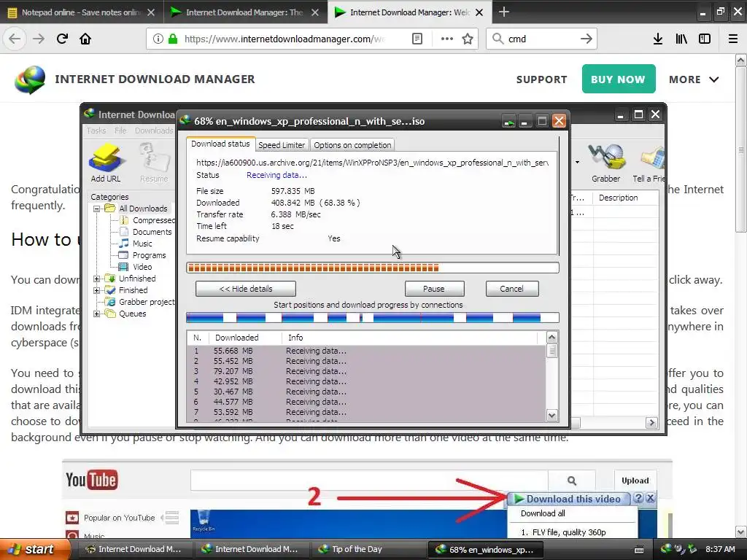Go to the browser home page
747x560 pixels.
(x=85, y=39)
